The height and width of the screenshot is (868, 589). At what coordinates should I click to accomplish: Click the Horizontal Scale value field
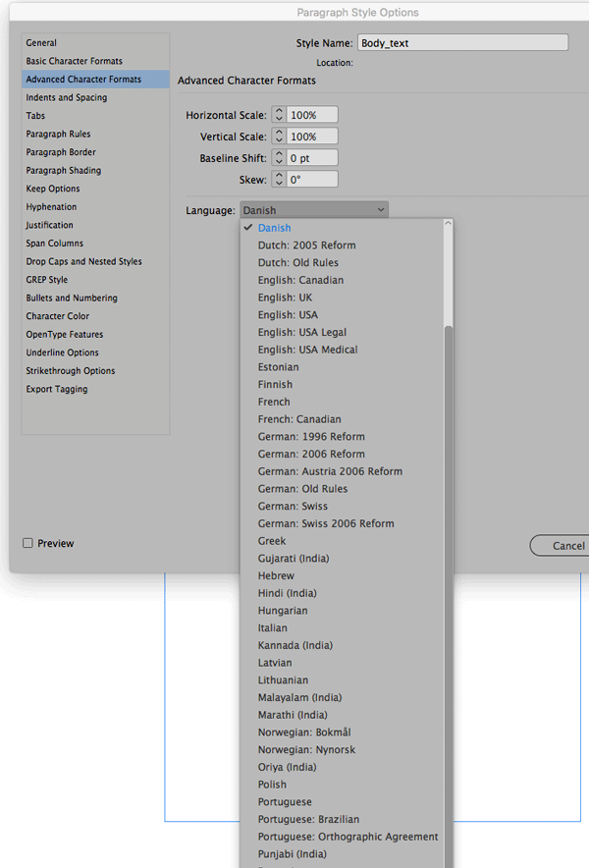(312, 115)
